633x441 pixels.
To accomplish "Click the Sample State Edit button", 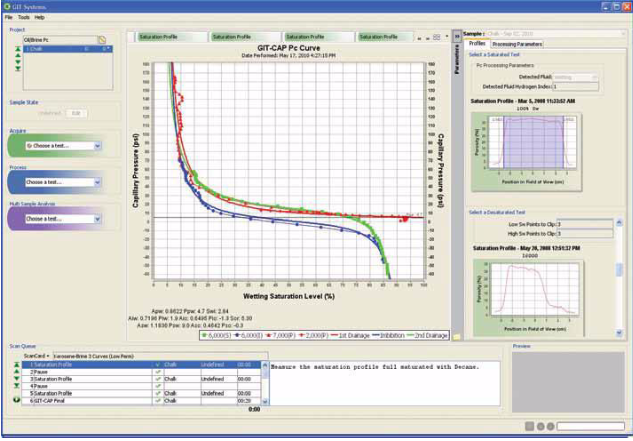I will (76, 113).
